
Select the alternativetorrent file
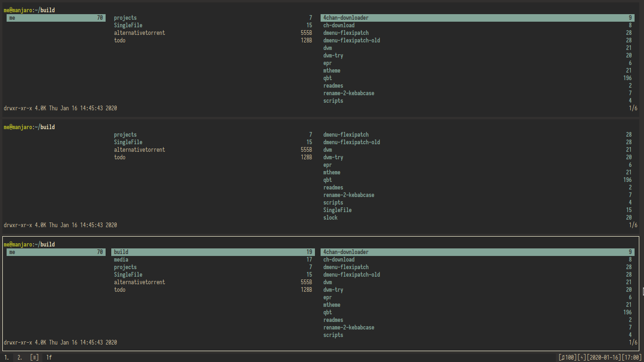click(139, 33)
